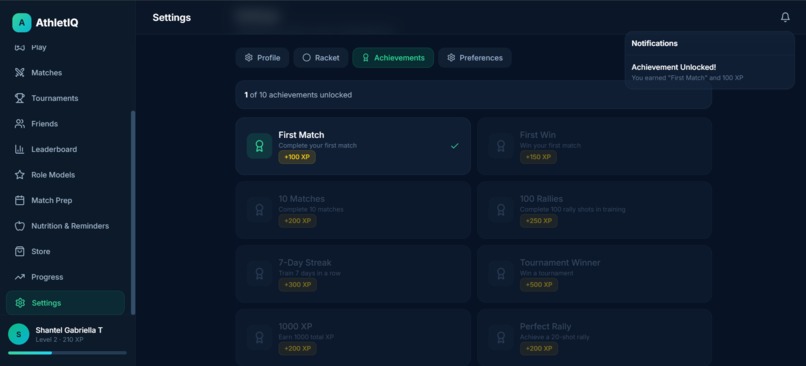This screenshot has width=806, height=366.
Task: Click the Store shopping bag icon
Action: coord(20,251)
